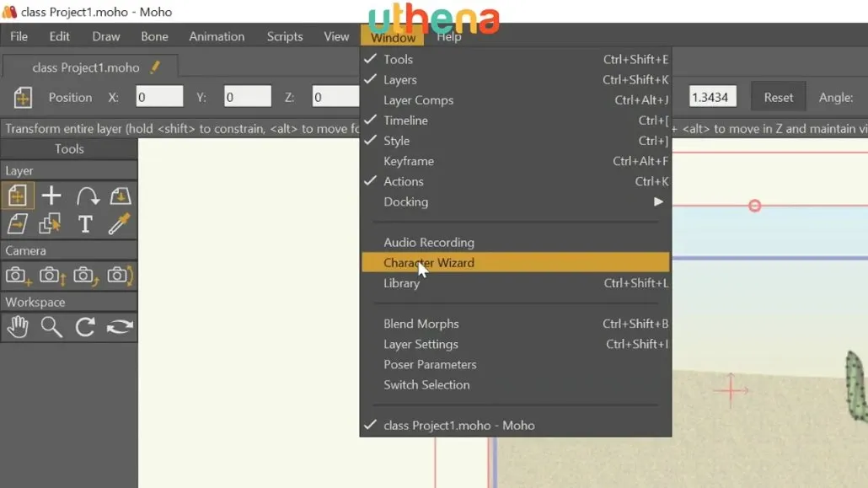This screenshot has width=868, height=488.
Task: Select the Zoom Camera tool
Action: 52,276
